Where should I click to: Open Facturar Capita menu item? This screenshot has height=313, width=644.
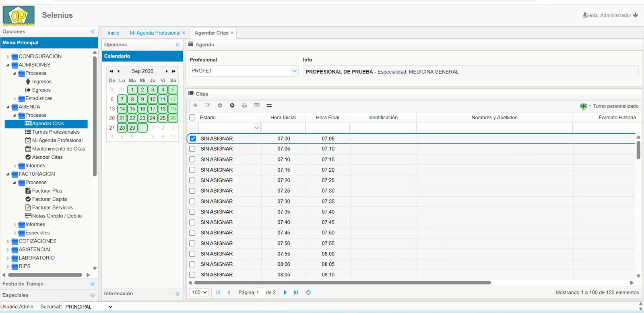pyautogui.click(x=49, y=199)
